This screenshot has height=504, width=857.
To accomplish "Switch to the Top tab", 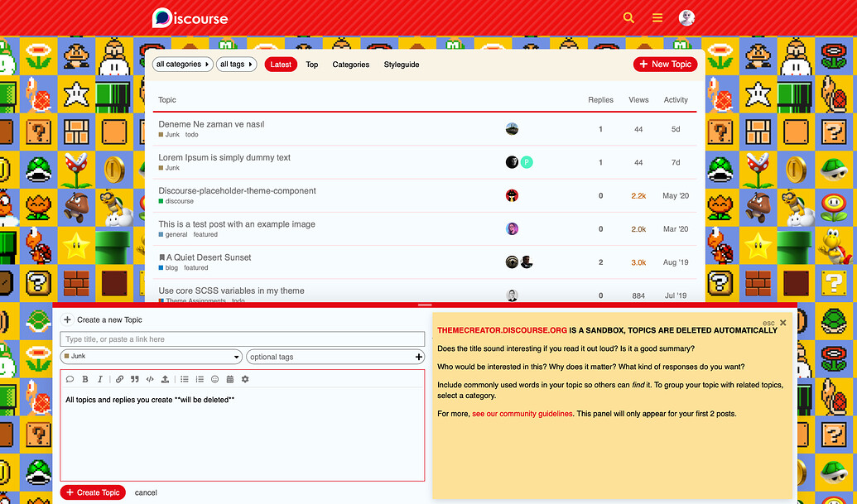I will [311, 65].
